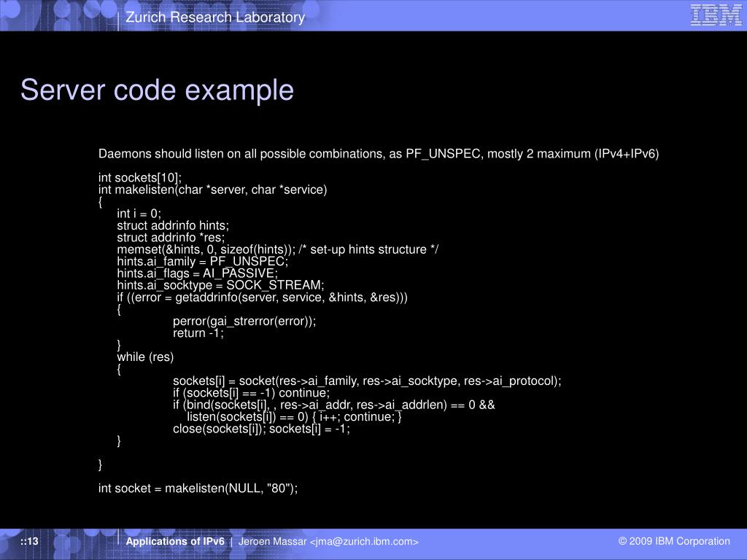Click the memset(&hints, 0, sizeof(hints)) line
The width and height of the screenshot is (747, 560).
[278, 249]
